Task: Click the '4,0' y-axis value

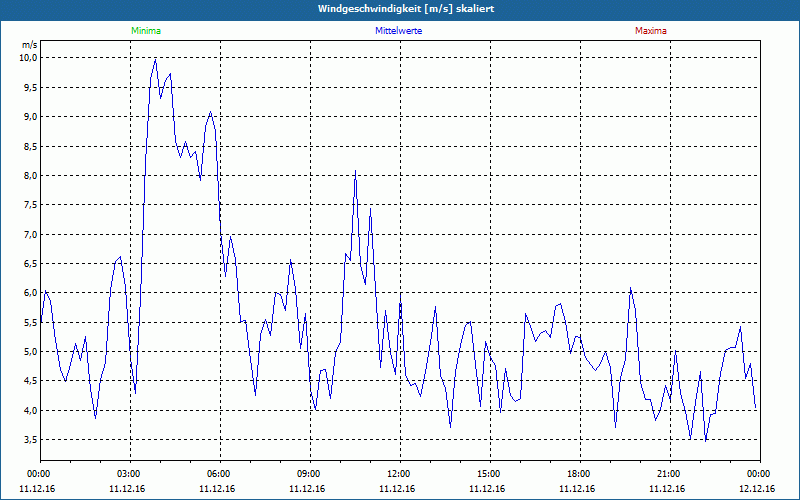Action: click(31, 410)
